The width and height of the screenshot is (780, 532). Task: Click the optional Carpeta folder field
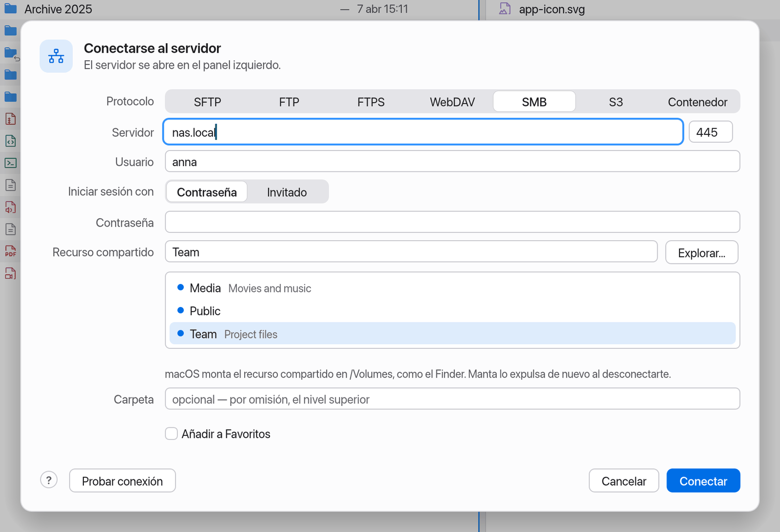pos(452,399)
